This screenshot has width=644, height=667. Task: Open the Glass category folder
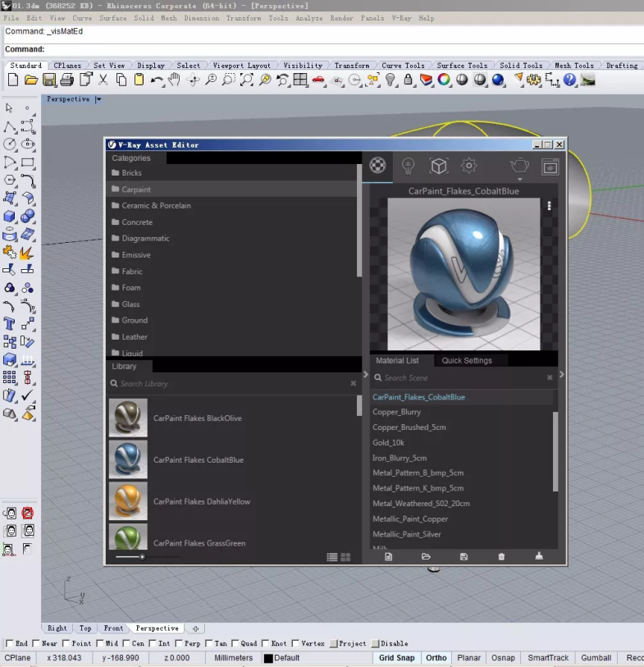[131, 304]
